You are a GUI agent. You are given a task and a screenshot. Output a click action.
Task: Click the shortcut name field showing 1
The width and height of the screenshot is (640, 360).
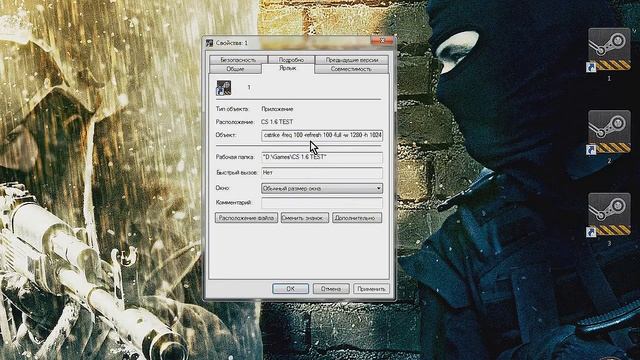click(249, 87)
